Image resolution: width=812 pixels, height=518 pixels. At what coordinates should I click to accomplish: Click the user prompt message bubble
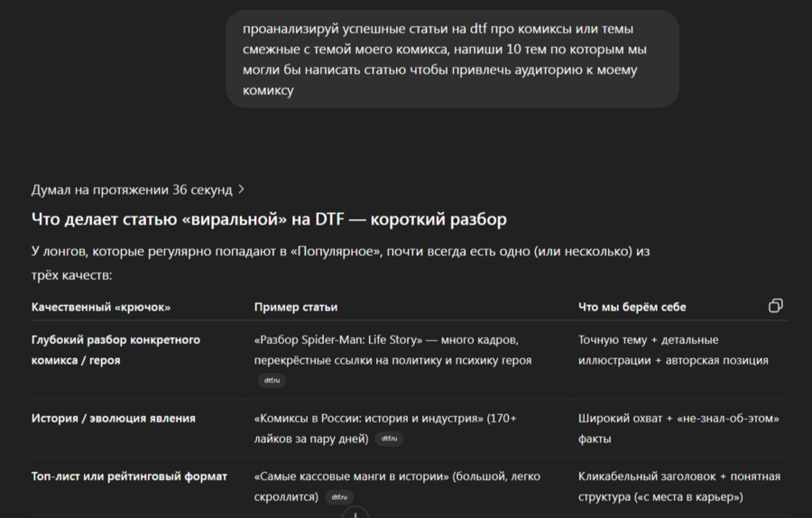tap(452, 59)
